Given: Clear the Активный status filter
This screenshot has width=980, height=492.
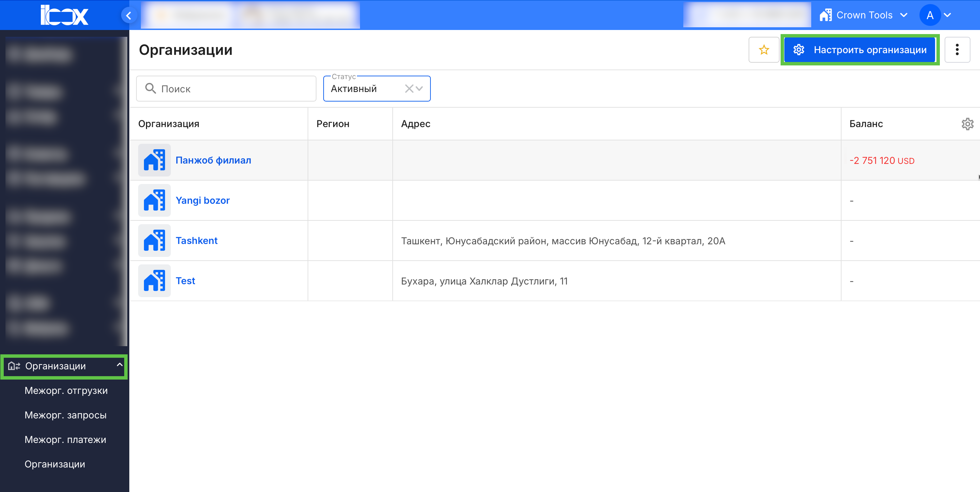Looking at the screenshot, I should pyautogui.click(x=409, y=89).
